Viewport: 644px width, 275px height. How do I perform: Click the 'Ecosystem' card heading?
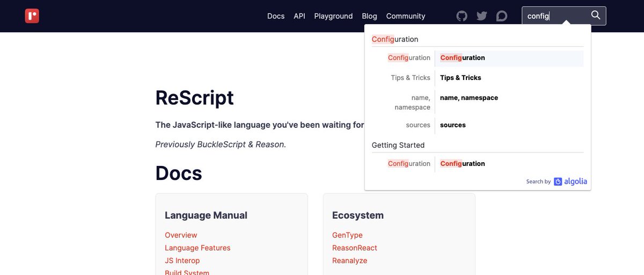coord(358,215)
